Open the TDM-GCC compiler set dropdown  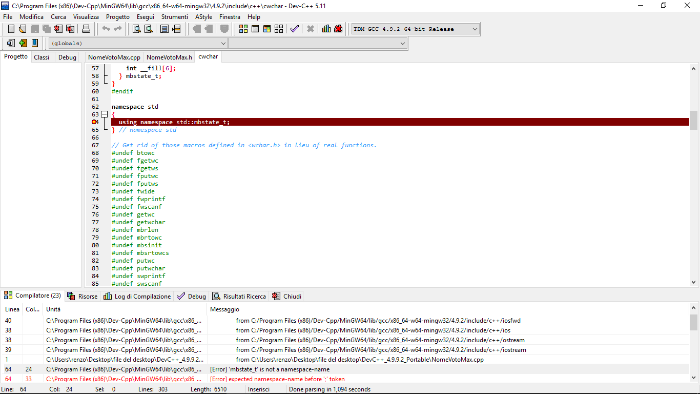pyautogui.click(x=415, y=29)
